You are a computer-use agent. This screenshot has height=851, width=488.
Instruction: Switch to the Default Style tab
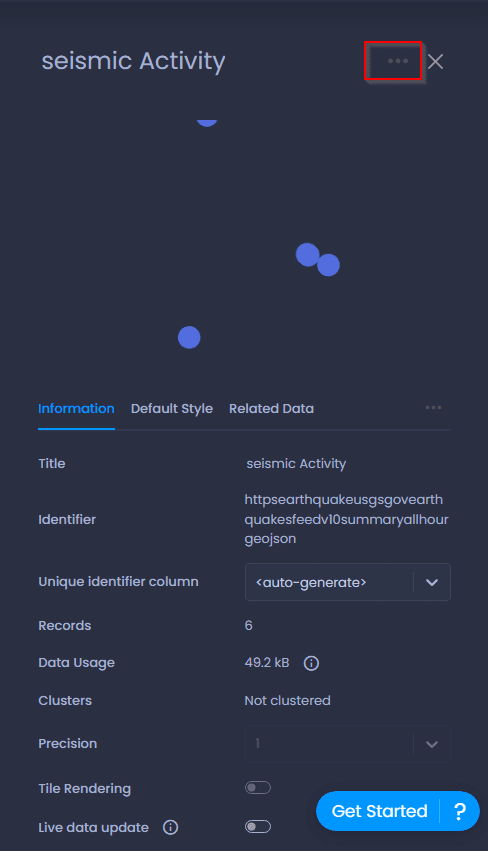[172, 409]
